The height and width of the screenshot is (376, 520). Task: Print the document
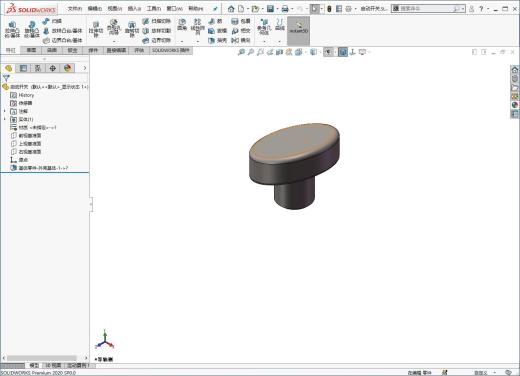pos(285,9)
